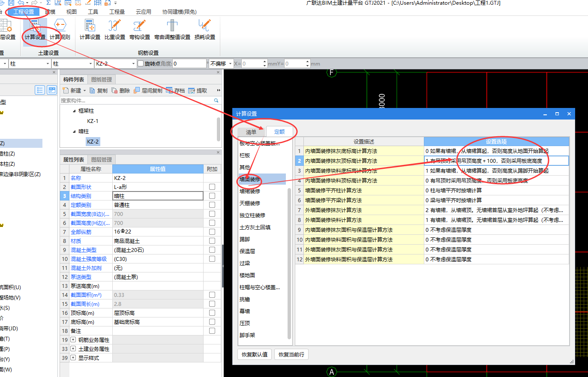Screen dimensions: 588x377
Task: Switch to 图层管理 tab
Action: [102, 159]
